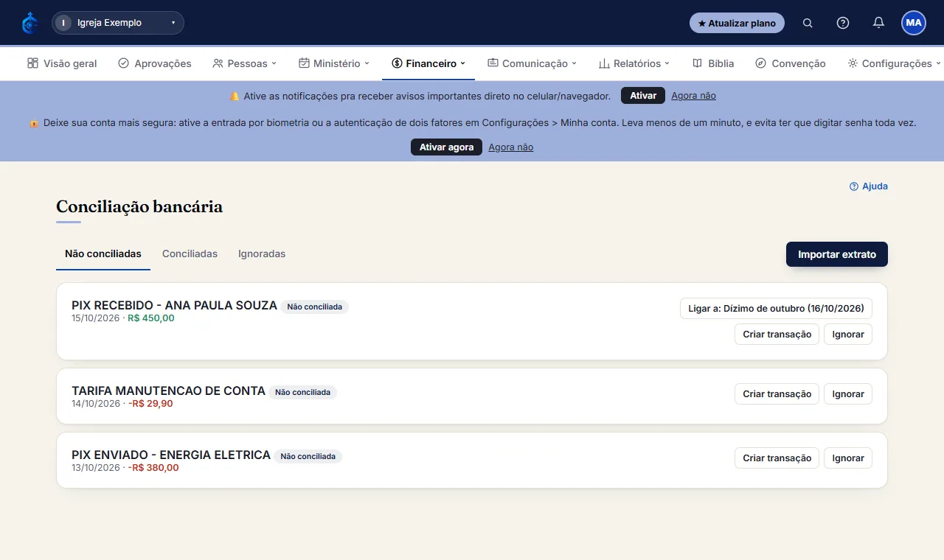The image size is (944, 560).
Task: Dismiss security banner with Agora não
Action: tap(510, 147)
